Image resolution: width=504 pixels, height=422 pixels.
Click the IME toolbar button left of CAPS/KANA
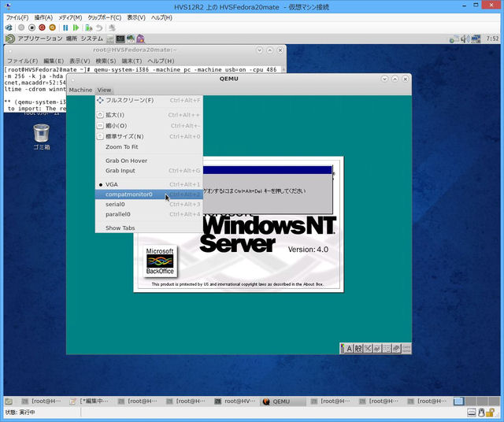coord(397,349)
